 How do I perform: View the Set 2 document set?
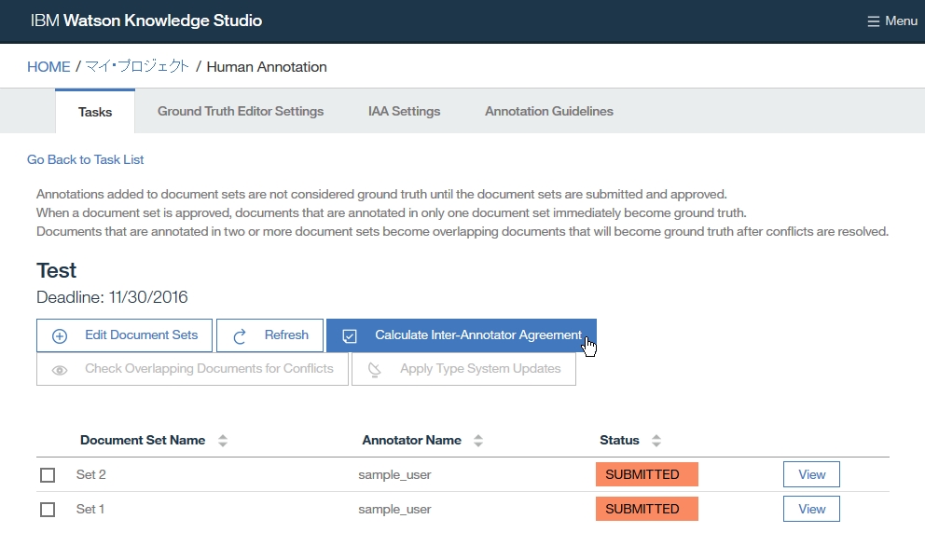[811, 474]
